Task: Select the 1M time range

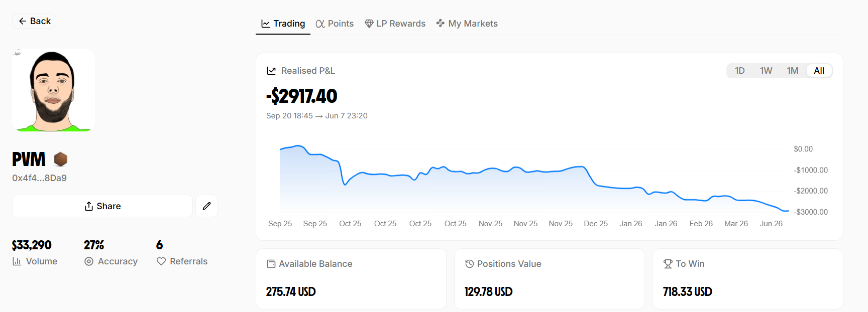Action: (x=793, y=71)
